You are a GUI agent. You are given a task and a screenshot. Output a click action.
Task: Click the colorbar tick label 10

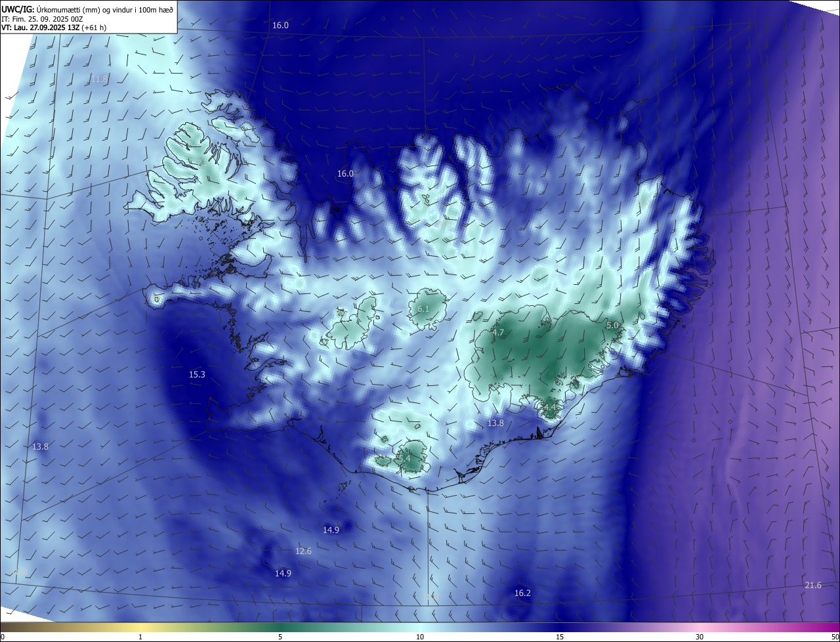420,637
